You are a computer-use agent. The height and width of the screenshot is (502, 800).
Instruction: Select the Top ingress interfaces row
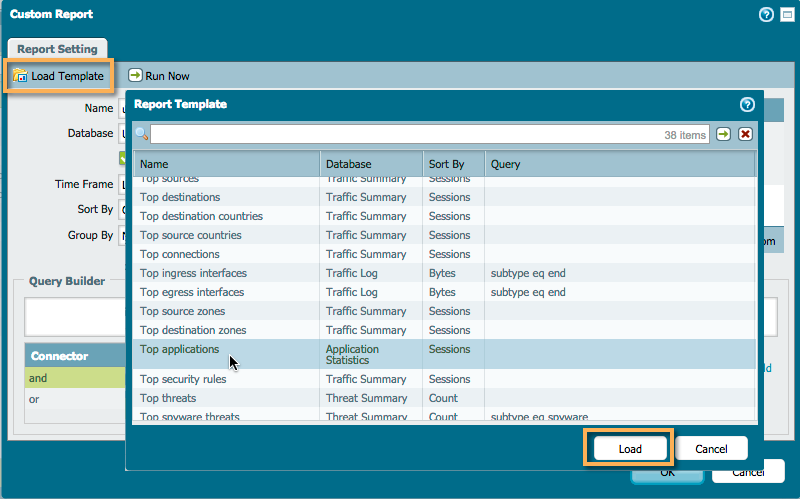[193, 273]
